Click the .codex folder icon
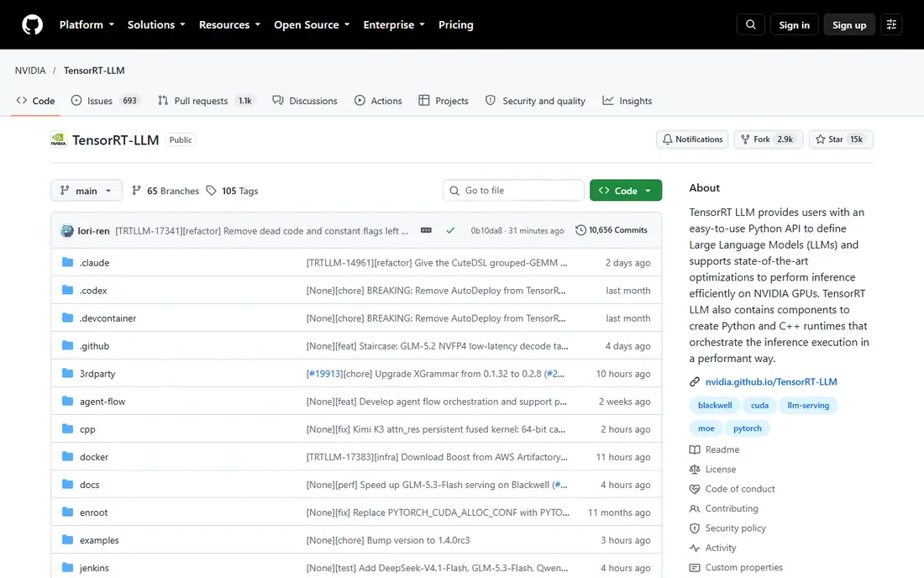The width and height of the screenshot is (924, 578). click(68, 290)
